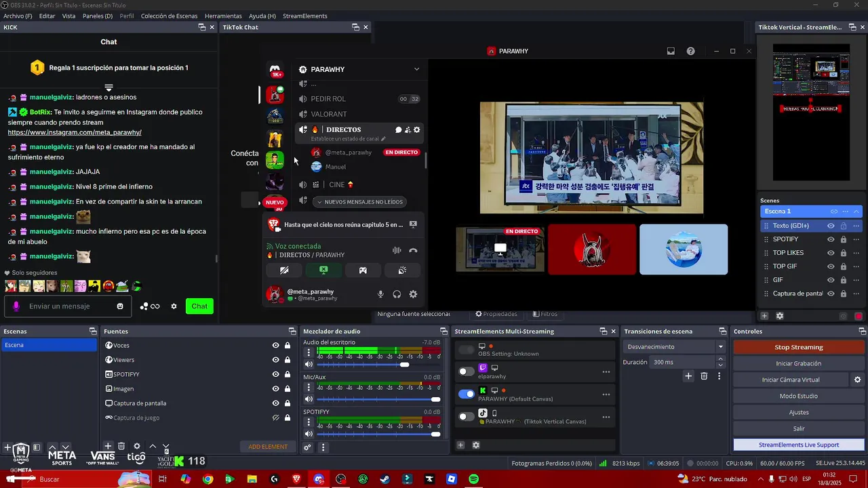This screenshot has width=868, height=488.
Task: Open transition properties three-dot menu
Action: (719, 376)
